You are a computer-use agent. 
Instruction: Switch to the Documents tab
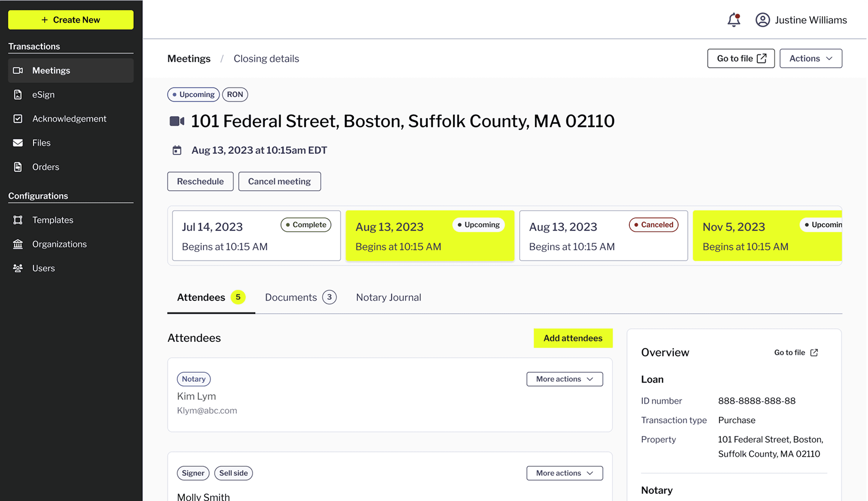click(300, 297)
